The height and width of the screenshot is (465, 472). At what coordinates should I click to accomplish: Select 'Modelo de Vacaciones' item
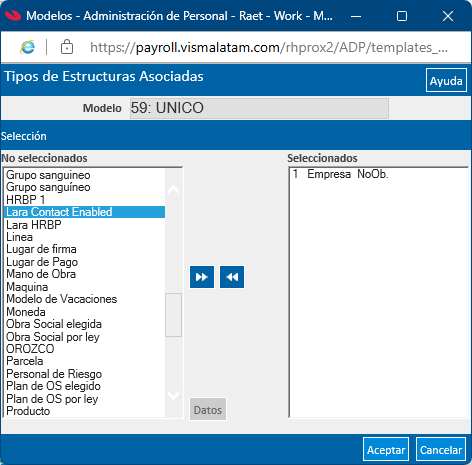click(x=85, y=299)
